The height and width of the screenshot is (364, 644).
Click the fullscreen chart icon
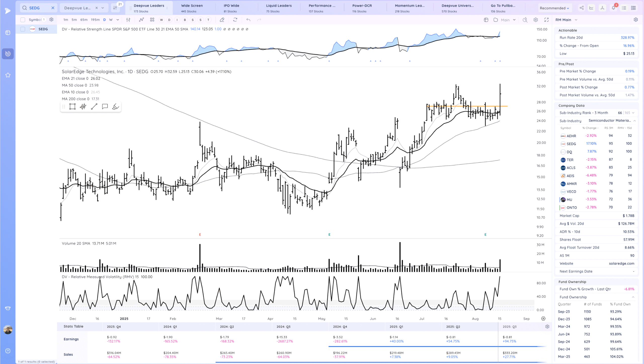pos(546,20)
